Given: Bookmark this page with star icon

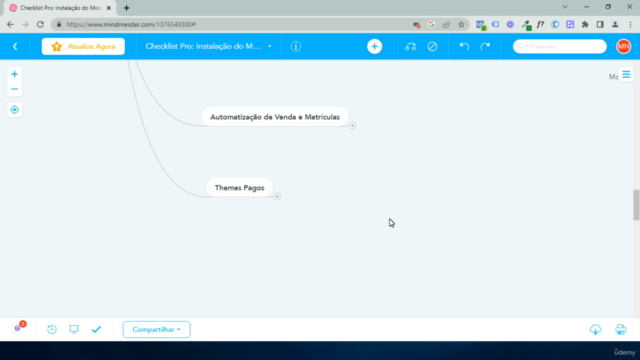Looking at the screenshot, I should pos(461,24).
